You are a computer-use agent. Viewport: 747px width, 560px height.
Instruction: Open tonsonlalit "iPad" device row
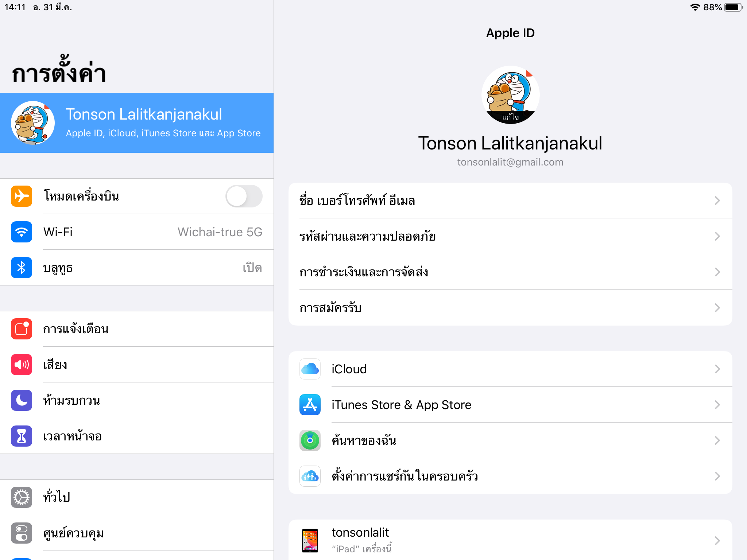click(x=510, y=540)
